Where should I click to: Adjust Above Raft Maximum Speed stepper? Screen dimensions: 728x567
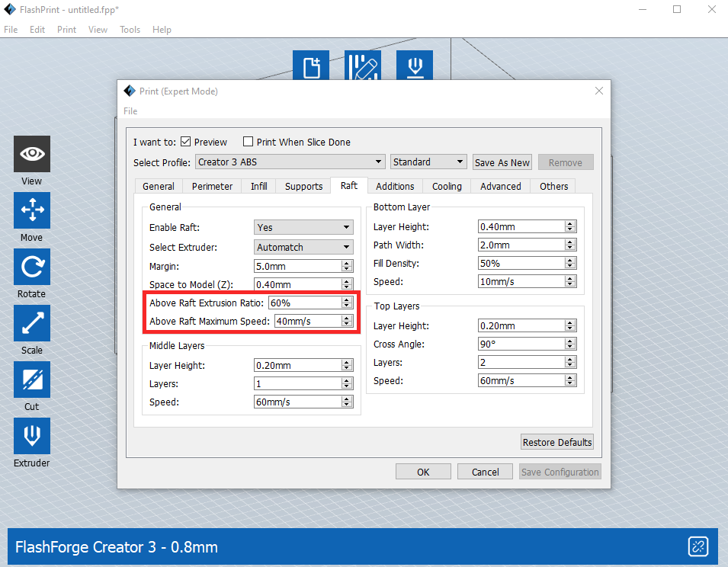[347, 321]
